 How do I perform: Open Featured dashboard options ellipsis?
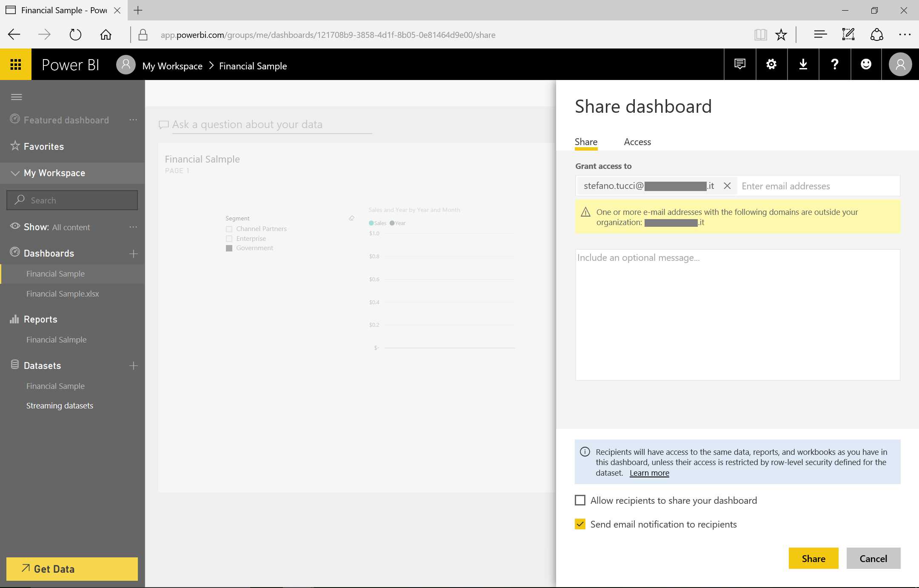(133, 120)
